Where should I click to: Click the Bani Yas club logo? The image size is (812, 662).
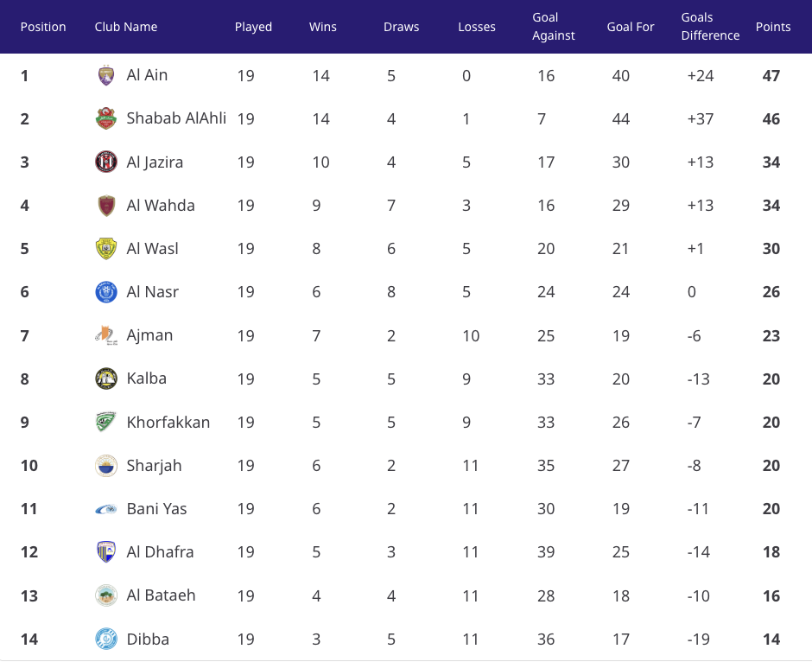click(105, 509)
